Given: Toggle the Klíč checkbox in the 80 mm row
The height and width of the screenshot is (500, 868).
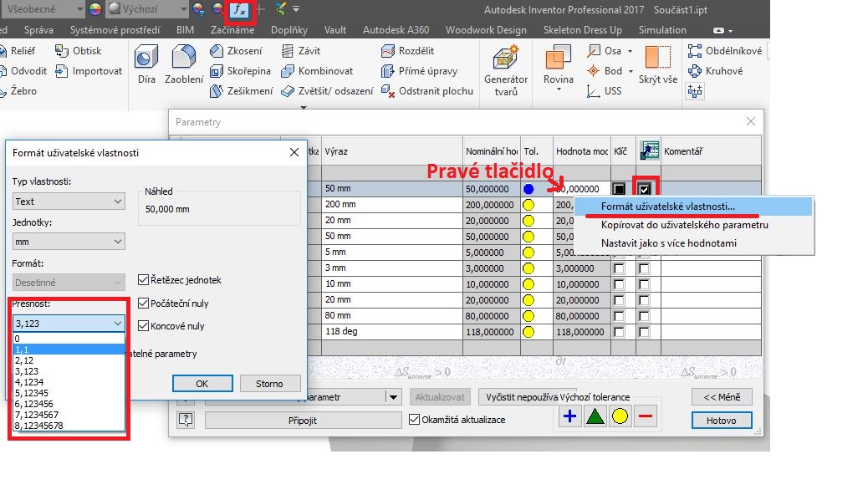Looking at the screenshot, I should (x=619, y=316).
